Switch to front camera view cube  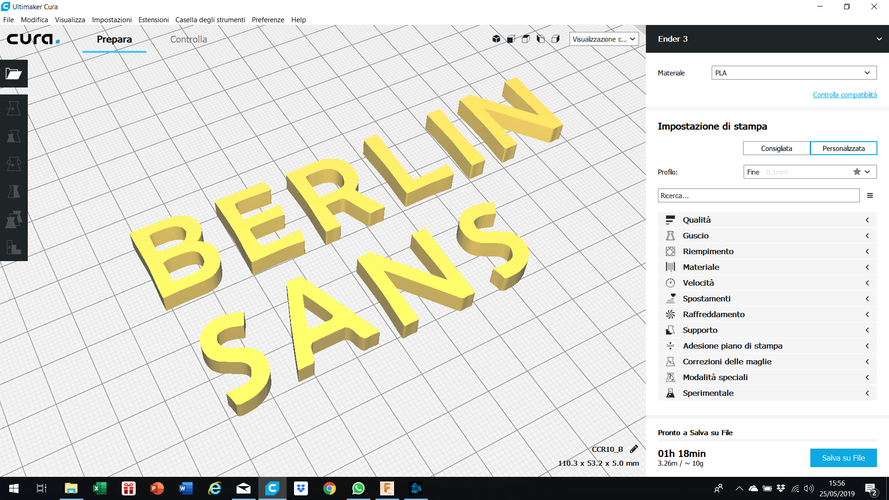511,39
